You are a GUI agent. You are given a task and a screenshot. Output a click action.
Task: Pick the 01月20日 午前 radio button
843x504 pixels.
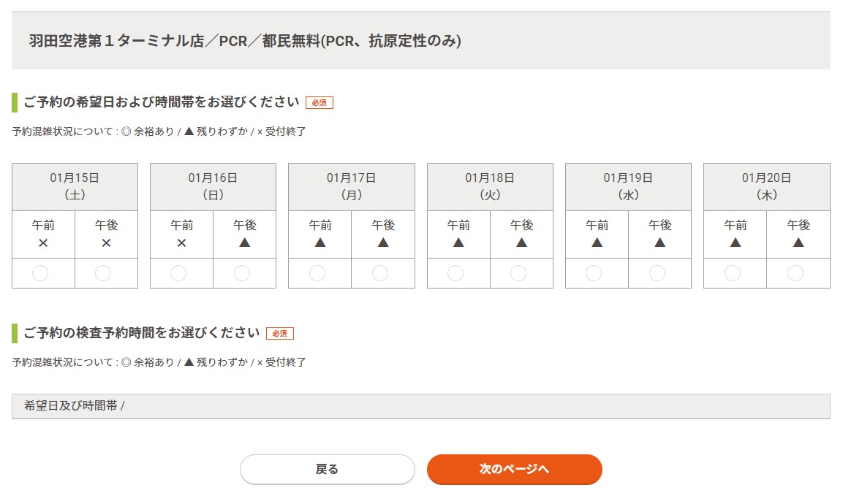pyautogui.click(x=733, y=273)
